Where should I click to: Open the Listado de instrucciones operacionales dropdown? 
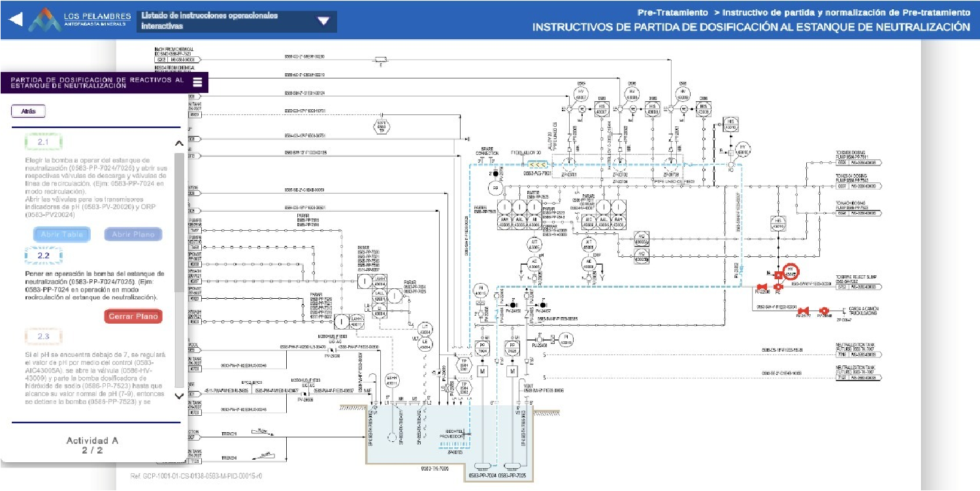click(237, 20)
